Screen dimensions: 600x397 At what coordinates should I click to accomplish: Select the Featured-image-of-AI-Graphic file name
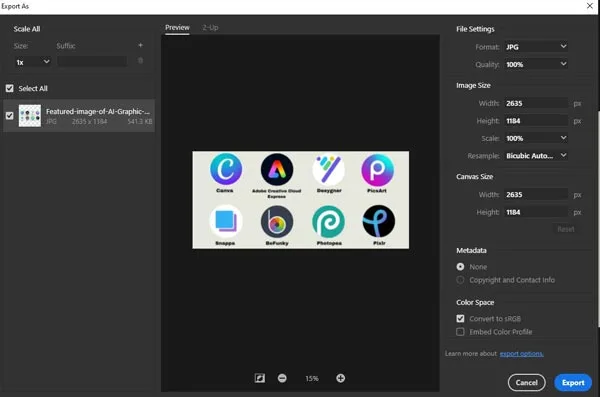coord(98,111)
